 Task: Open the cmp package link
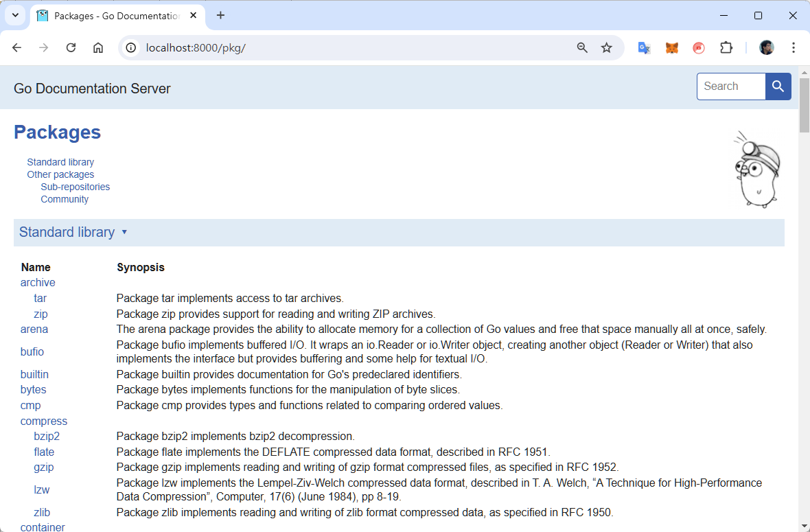point(30,406)
